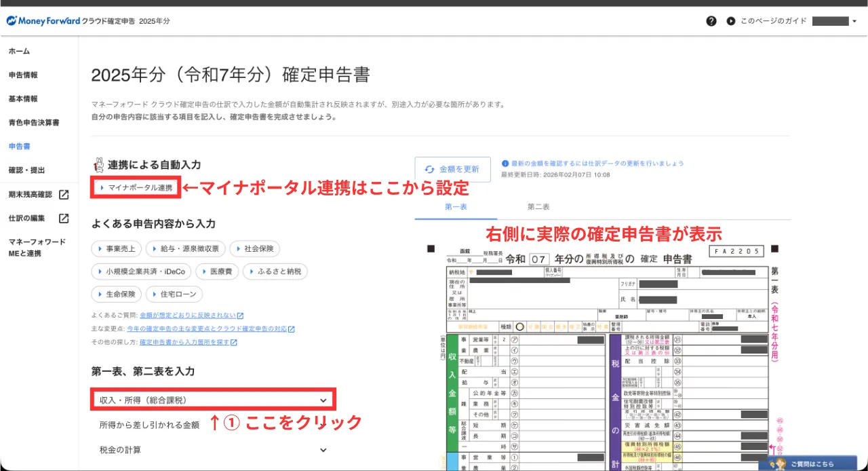Open このページのガイド play icon
Image resolution: width=868 pixels, height=471 pixels.
[731, 21]
